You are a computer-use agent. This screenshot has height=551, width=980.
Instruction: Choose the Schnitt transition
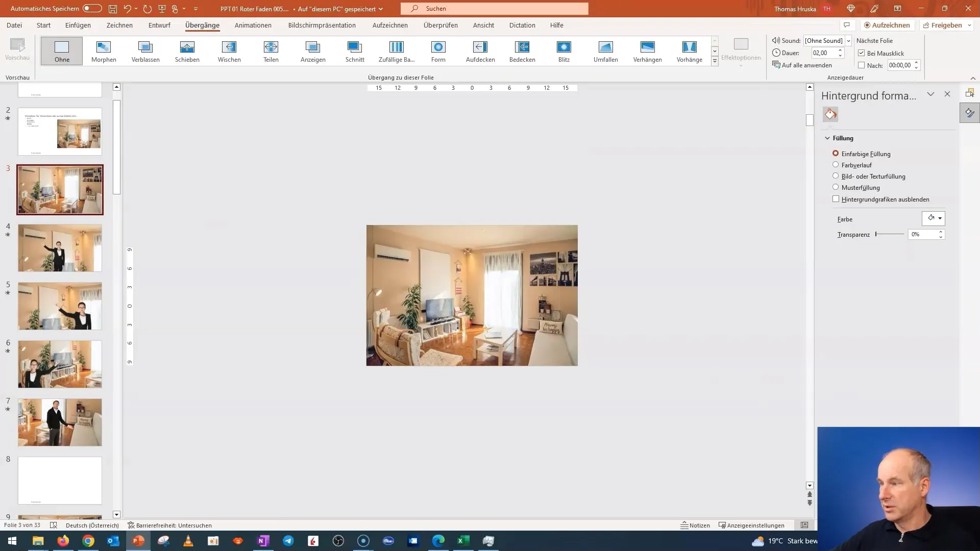tap(355, 51)
